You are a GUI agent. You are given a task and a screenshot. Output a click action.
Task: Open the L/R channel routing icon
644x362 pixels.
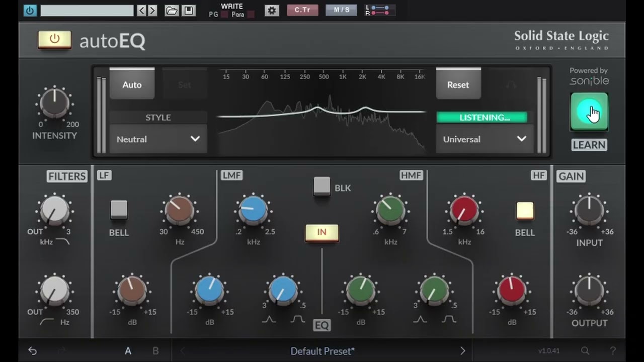pyautogui.click(x=379, y=10)
